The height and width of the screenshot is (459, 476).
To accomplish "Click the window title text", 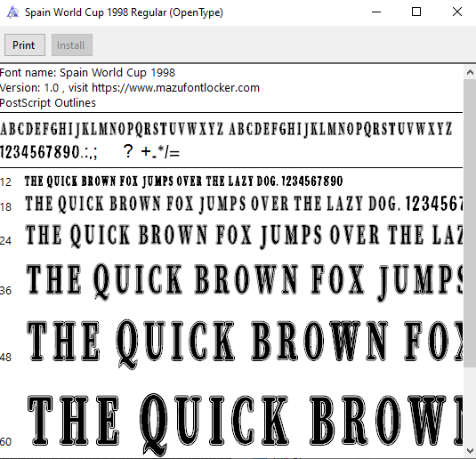I will click(x=124, y=12).
